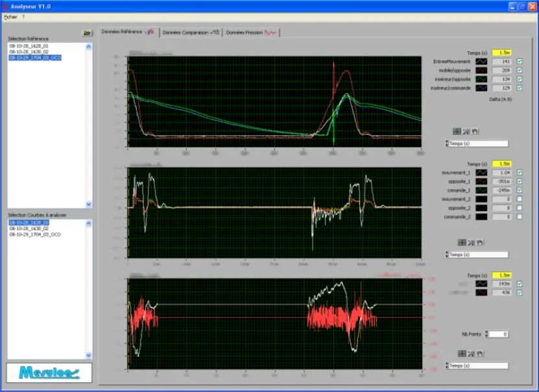Open mouvement_2 plot style swatch
The width and height of the screenshot is (539, 392).
click(481, 199)
